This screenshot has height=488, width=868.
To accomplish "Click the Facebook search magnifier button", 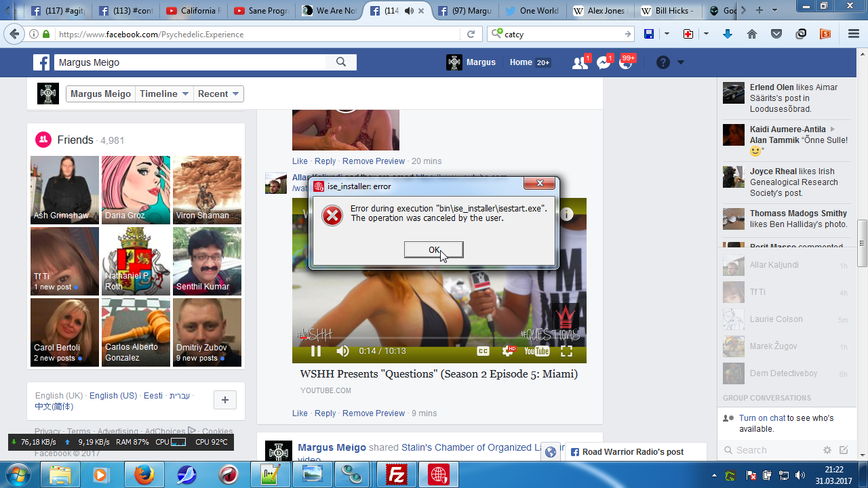I will coord(341,62).
